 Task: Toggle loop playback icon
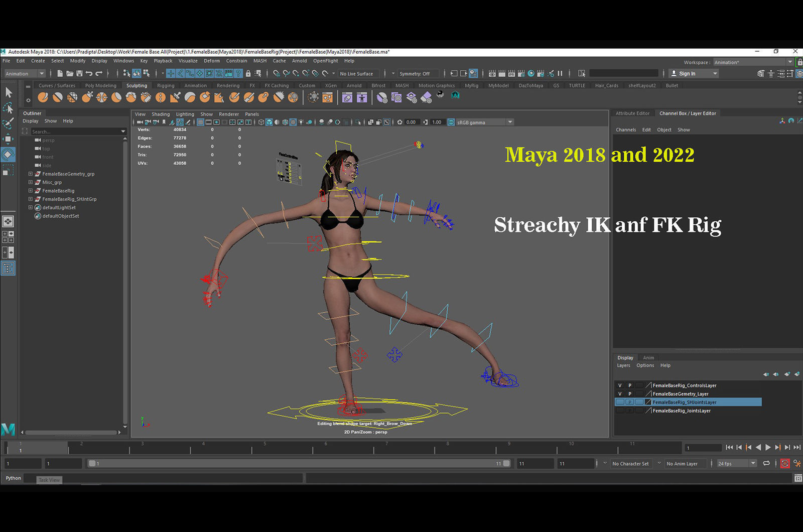point(766,463)
